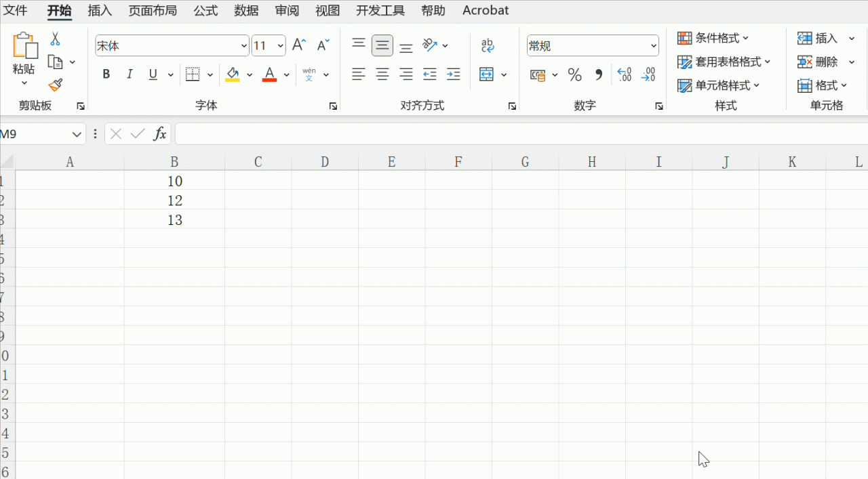Copy selection with the copy icon
The height and width of the screenshot is (479, 868).
tap(56, 62)
